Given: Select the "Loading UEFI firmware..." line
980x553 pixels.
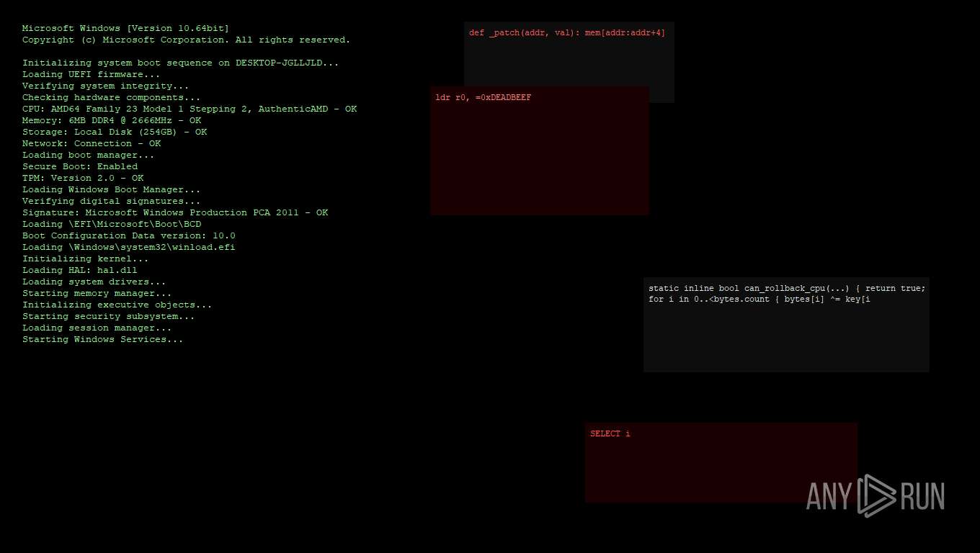Looking at the screenshot, I should (91, 75).
